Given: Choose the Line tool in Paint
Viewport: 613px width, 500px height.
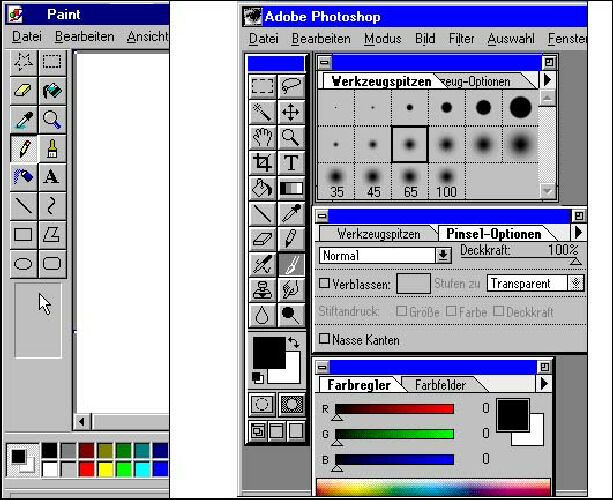Looking at the screenshot, I should point(24,206).
